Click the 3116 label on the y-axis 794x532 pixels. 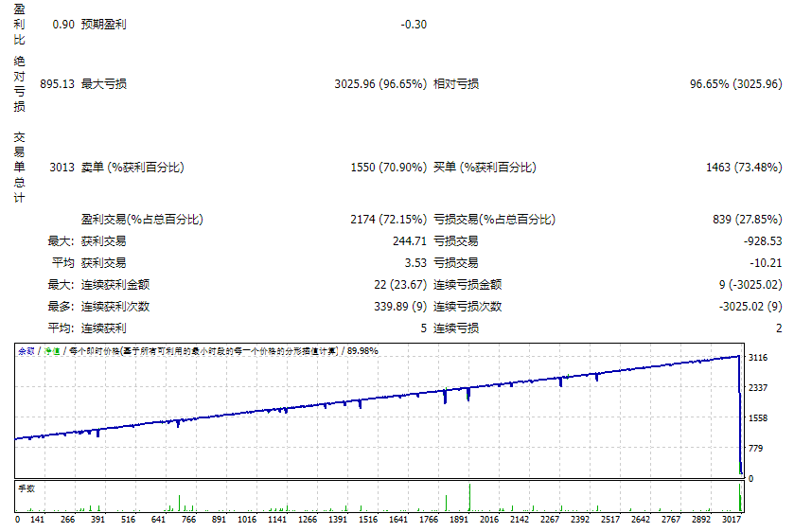[757, 359]
